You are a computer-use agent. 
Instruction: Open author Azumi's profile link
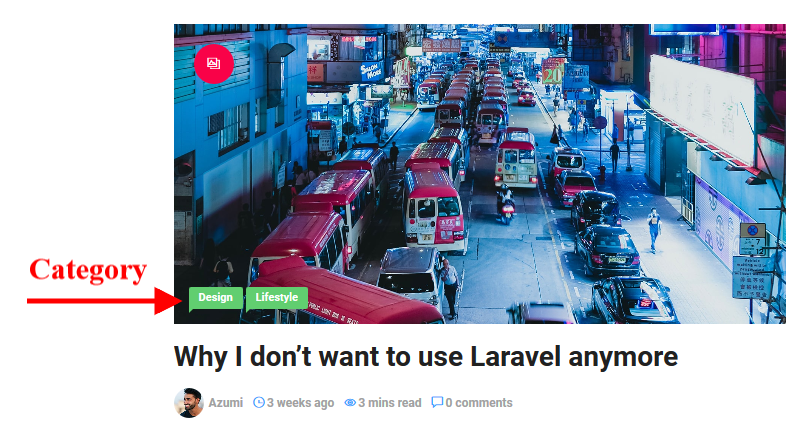(225, 403)
